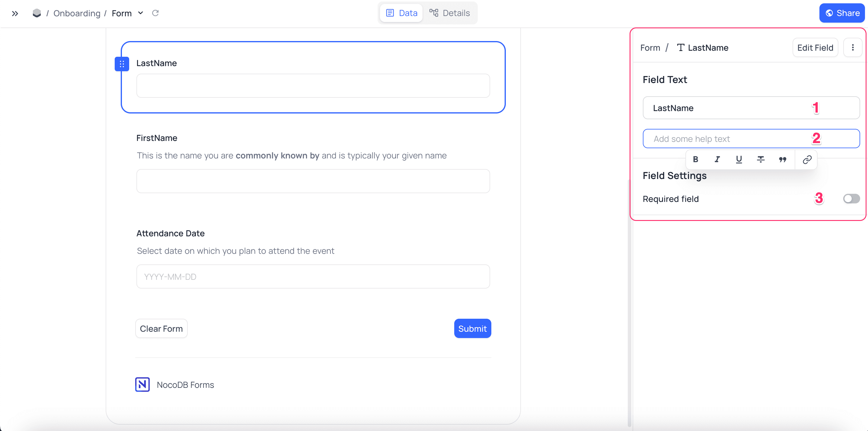Apply italic formatting in help text toolbar
The width and height of the screenshot is (868, 431).
[x=717, y=159]
